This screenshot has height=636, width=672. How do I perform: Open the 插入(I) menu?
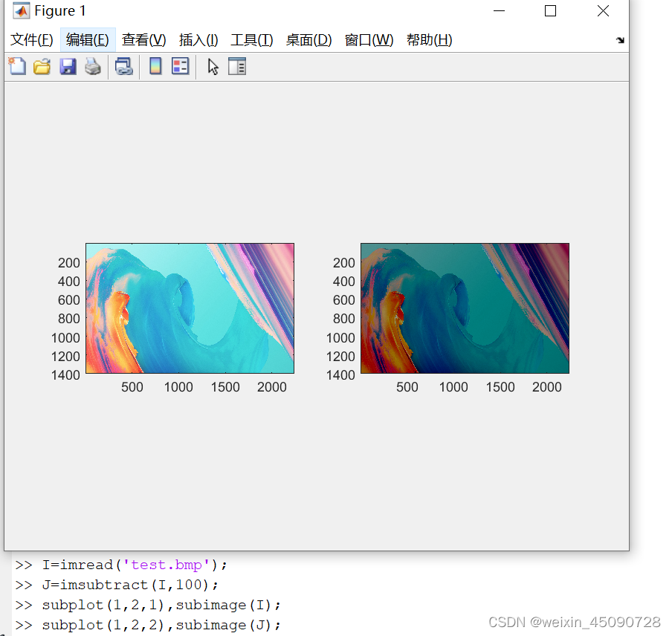click(198, 40)
